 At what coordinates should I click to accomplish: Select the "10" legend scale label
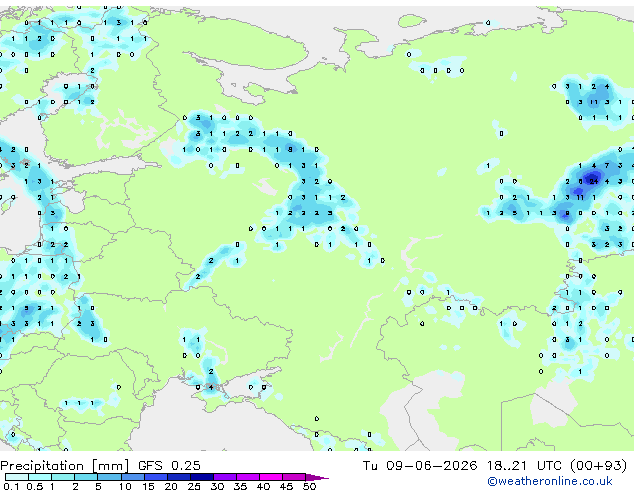(125, 486)
